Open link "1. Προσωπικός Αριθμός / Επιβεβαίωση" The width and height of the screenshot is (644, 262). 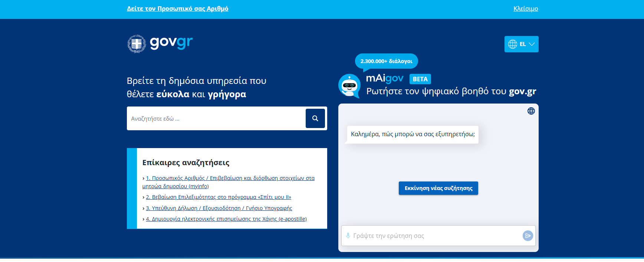point(229,182)
